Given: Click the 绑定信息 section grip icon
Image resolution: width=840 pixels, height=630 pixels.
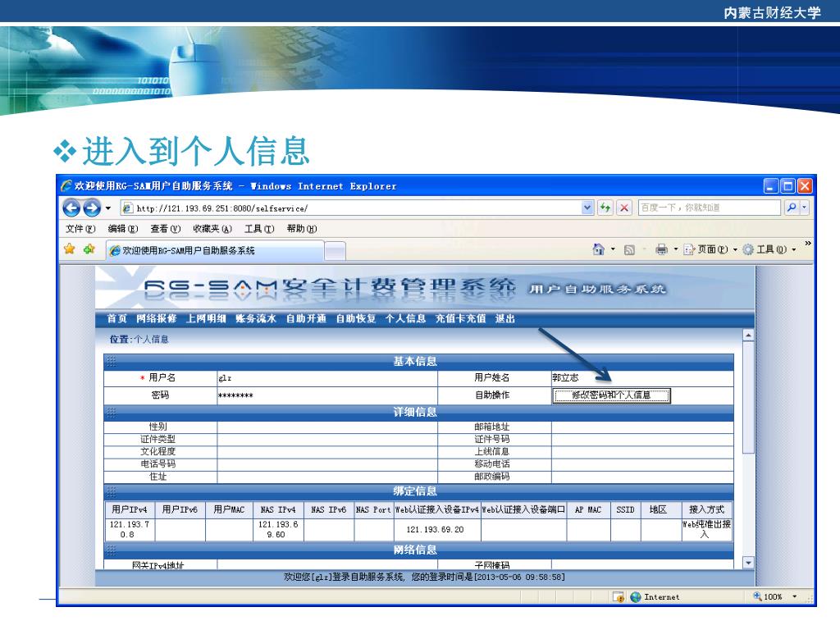Looking at the screenshot, I should (x=112, y=492).
